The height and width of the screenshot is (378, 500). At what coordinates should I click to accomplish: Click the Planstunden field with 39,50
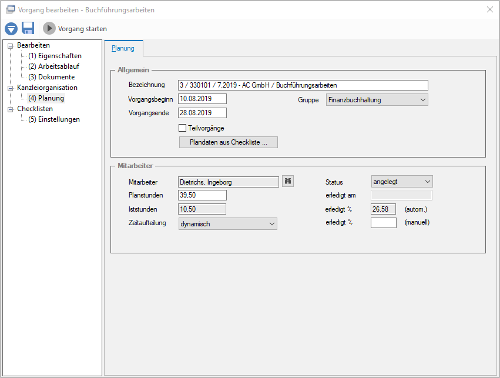tap(202, 195)
